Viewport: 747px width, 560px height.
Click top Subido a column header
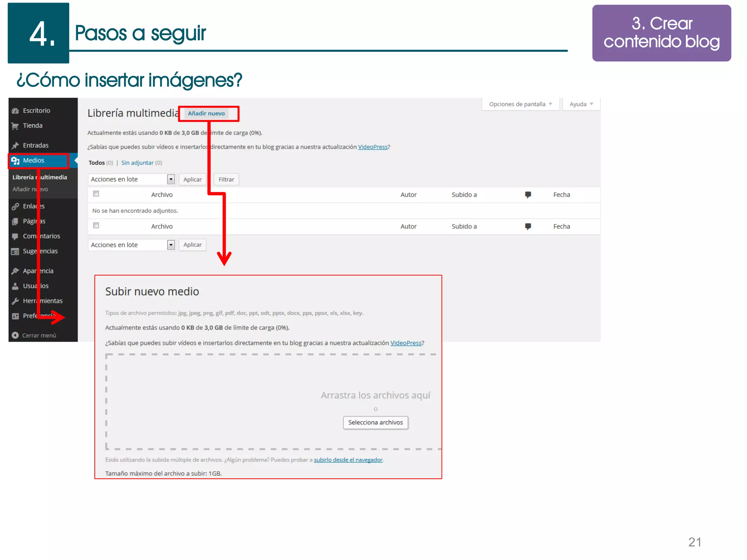pos(464,195)
